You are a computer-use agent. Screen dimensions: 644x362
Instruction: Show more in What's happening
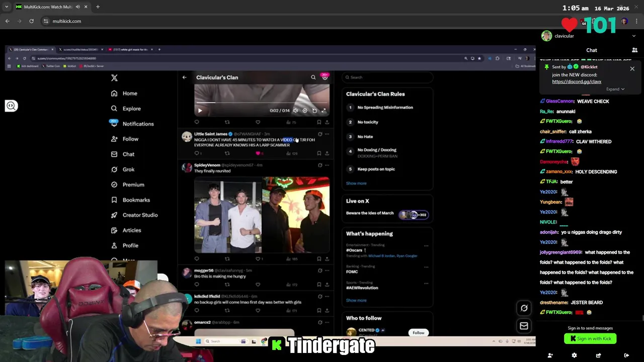click(356, 301)
